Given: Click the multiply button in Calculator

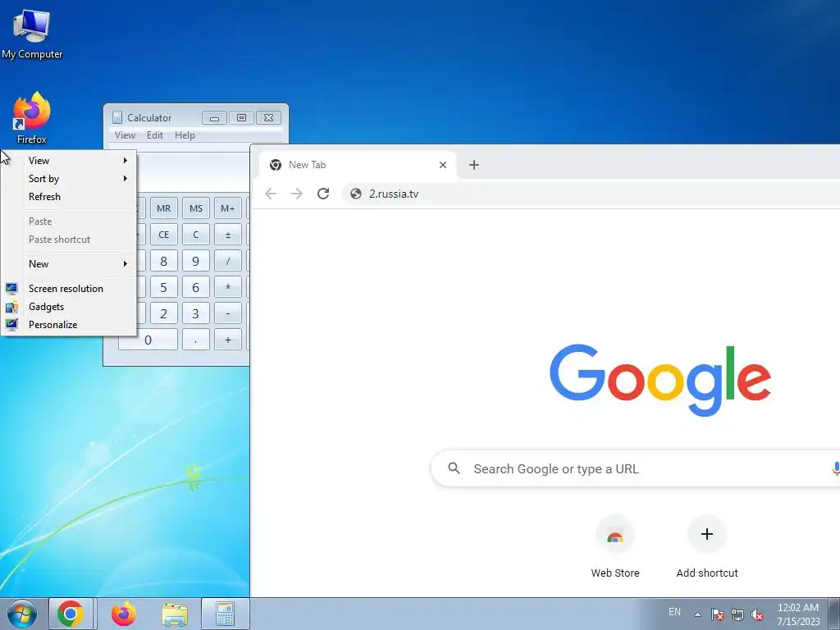Looking at the screenshot, I should click(x=228, y=288).
